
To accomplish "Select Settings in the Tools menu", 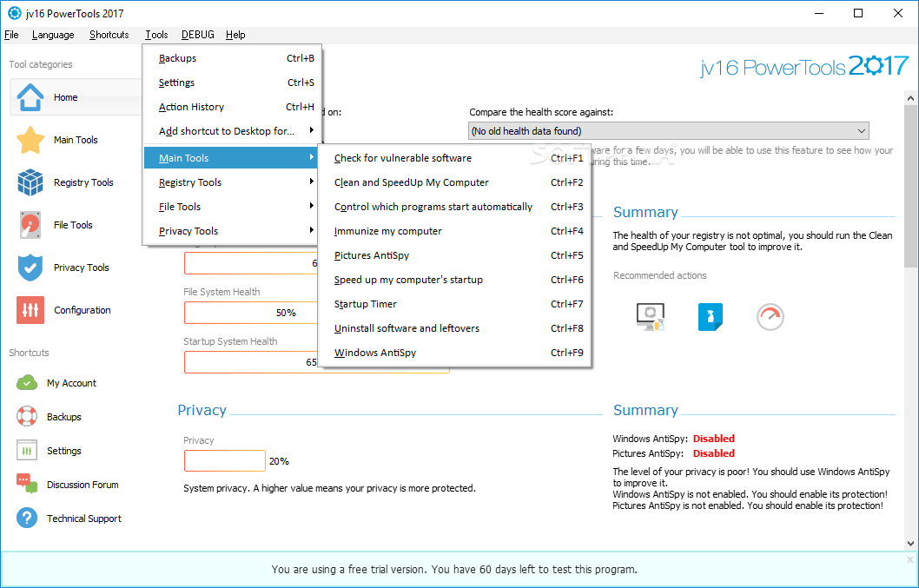I will pyautogui.click(x=232, y=83).
